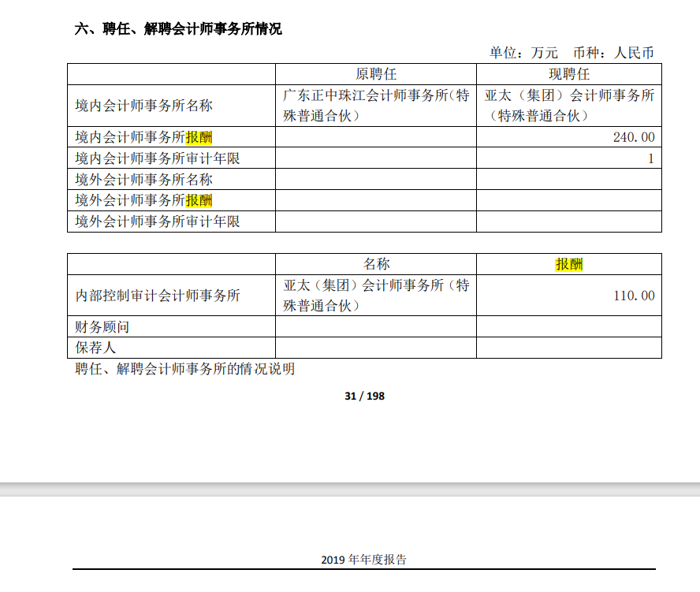Click 亚太（集团）会计师事务所 cell under 现聘任
This screenshot has width=700, height=592.
[x=569, y=106]
